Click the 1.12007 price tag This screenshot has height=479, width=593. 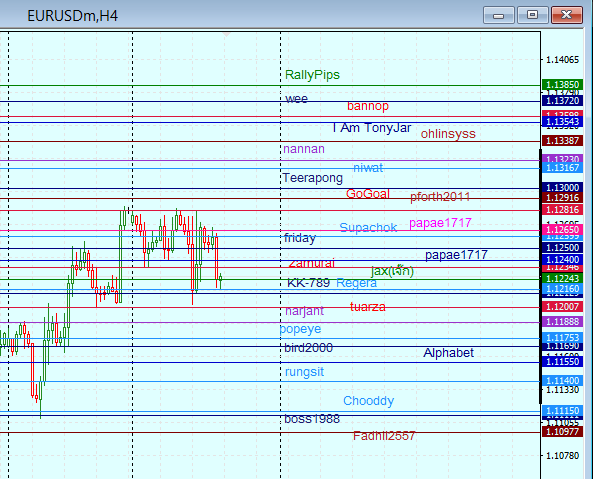pyautogui.click(x=562, y=307)
